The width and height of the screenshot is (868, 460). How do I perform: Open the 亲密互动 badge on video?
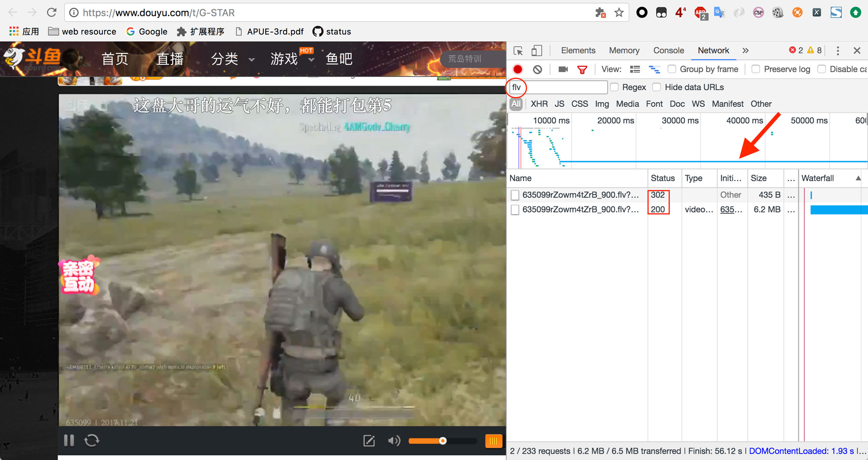[x=79, y=276]
